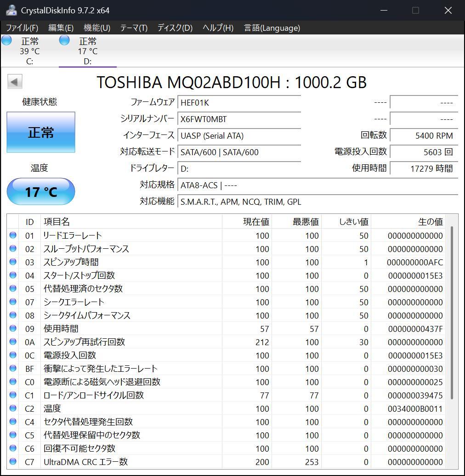465x476 pixels.
Task: Click the 対応機能 field listing S.M.A.R.T., APM
Action: pyautogui.click(x=318, y=202)
